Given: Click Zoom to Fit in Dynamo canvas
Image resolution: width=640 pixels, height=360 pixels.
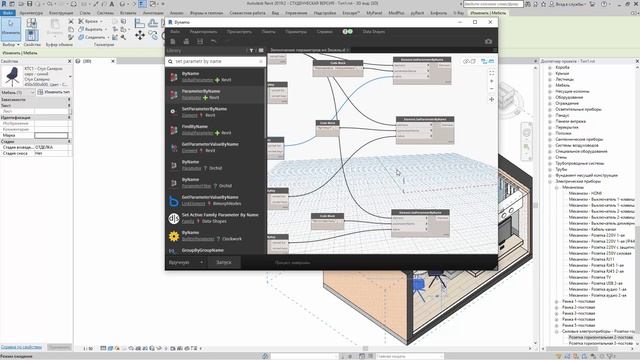Looking at the screenshot, I should click(491, 73).
